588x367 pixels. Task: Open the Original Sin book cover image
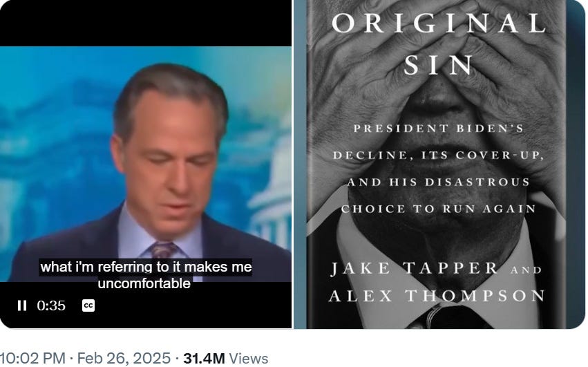coord(439,164)
